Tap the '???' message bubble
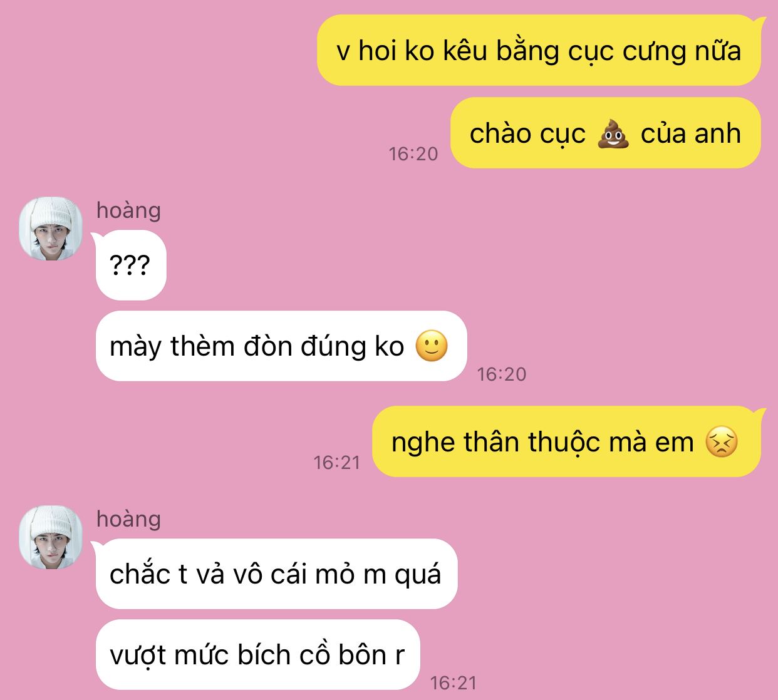The width and height of the screenshot is (778, 700). (130, 265)
